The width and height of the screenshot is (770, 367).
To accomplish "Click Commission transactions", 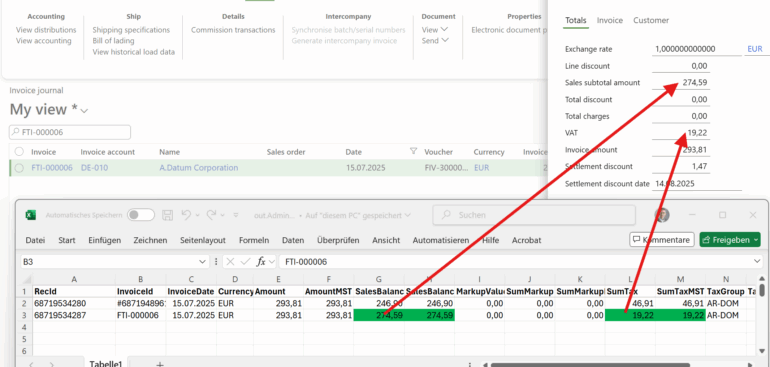I will (233, 30).
